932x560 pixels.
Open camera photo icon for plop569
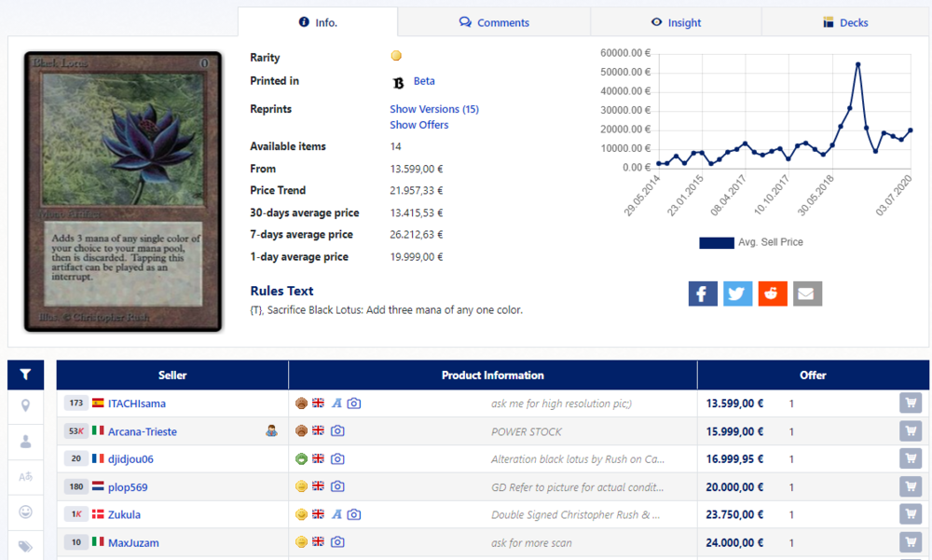(337, 486)
